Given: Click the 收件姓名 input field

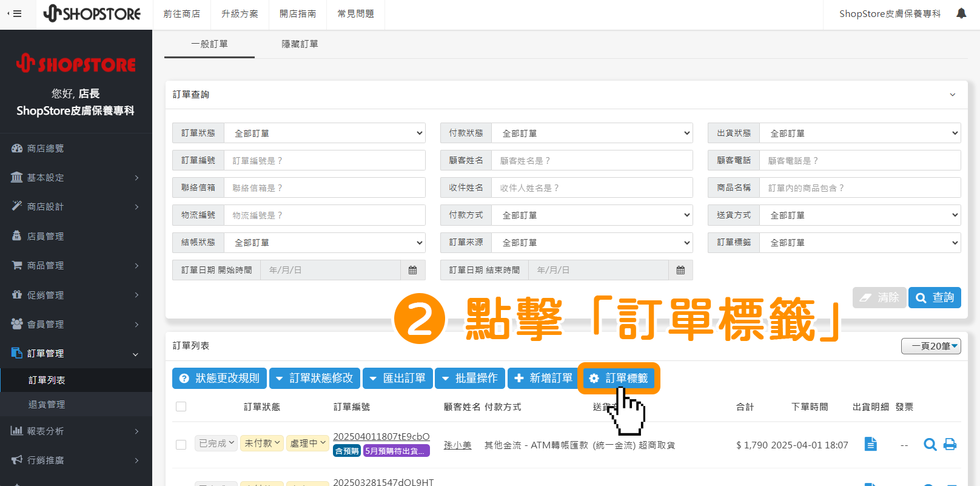Looking at the screenshot, I should click(592, 187).
